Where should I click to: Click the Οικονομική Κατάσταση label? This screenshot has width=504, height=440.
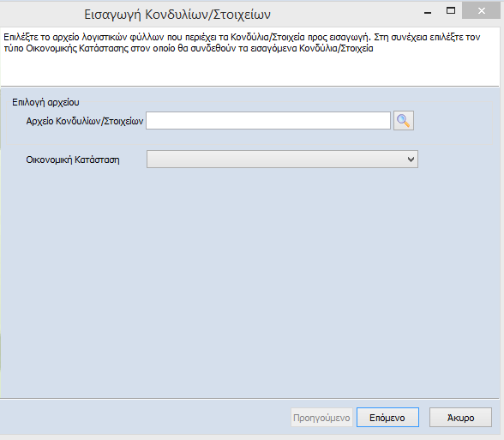[73, 160]
